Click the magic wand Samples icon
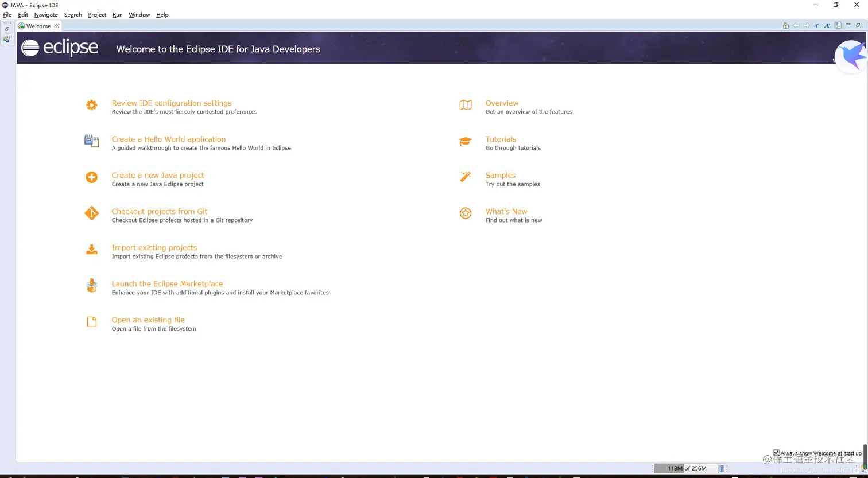 click(466, 177)
